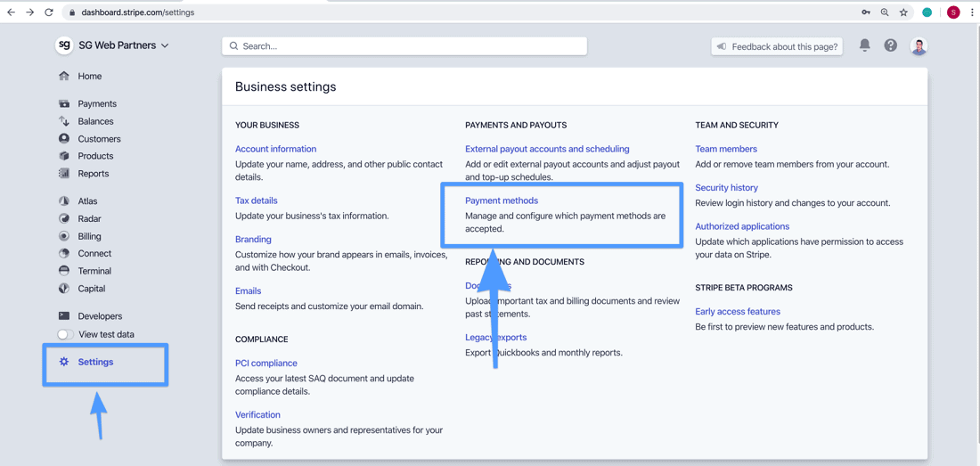The image size is (980, 466).
Task: Click the SG account logo
Action: (x=64, y=45)
